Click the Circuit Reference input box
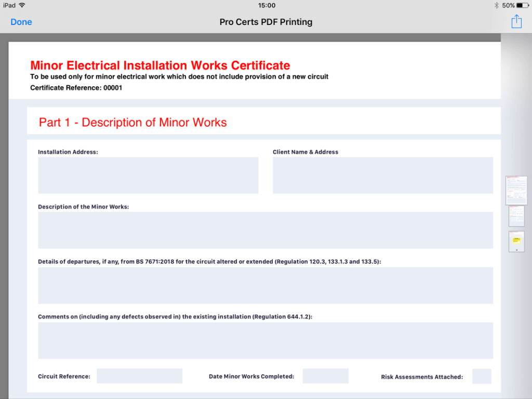The image size is (532, 399). [x=139, y=376]
